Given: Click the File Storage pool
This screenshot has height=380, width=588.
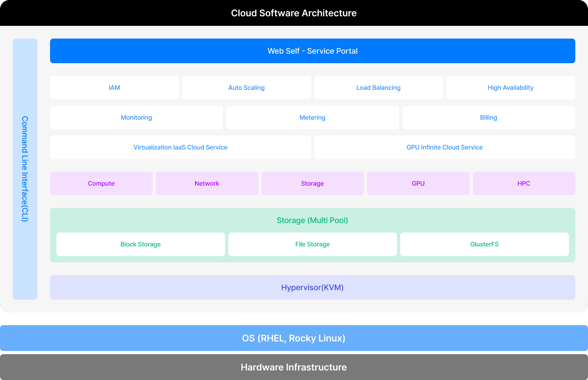Looking at the screenshot, I should pyautogui.click(x=312, y=244).
